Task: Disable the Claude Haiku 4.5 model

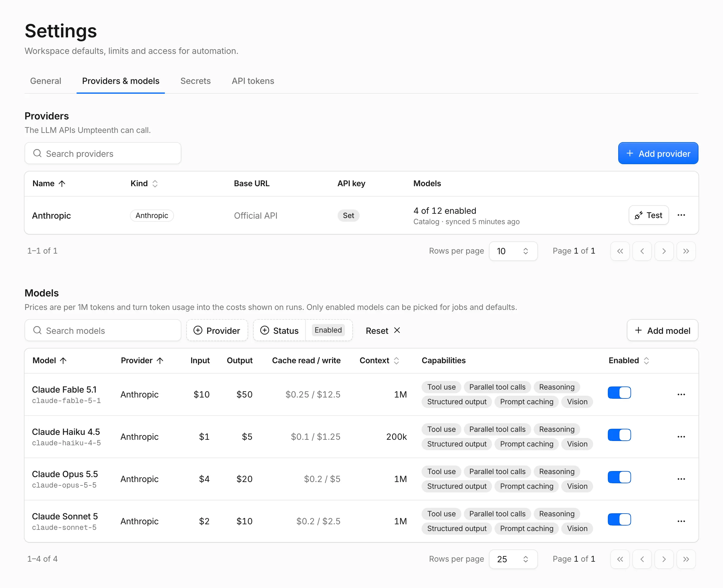Action: click(x=619, y=435)
